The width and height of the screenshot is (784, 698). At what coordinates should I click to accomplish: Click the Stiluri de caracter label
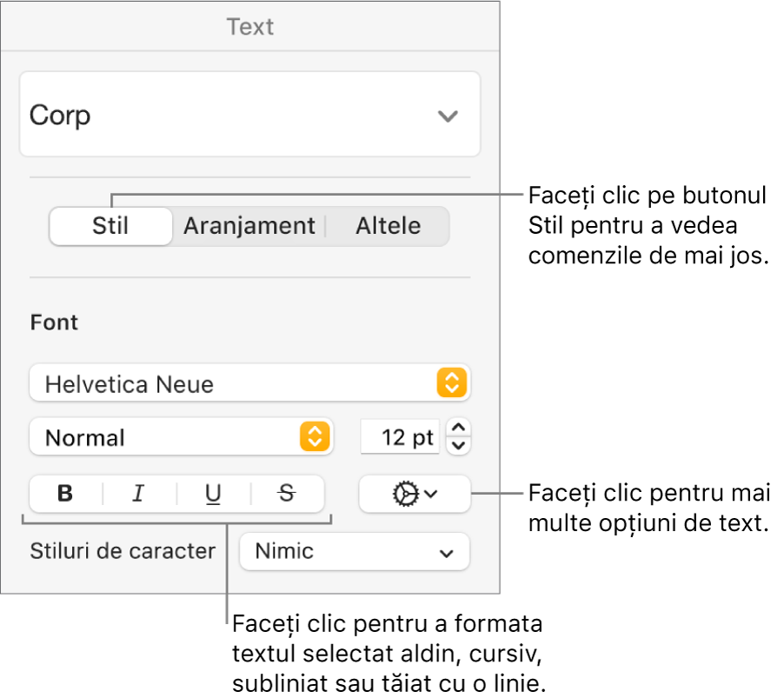(x=123, y=551)
